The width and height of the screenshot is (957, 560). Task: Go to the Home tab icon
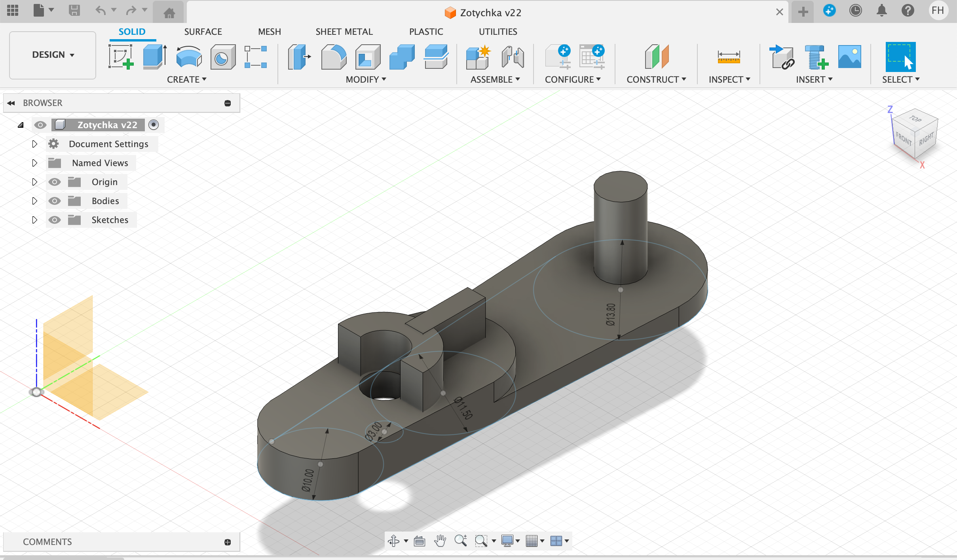pos(169,13)
